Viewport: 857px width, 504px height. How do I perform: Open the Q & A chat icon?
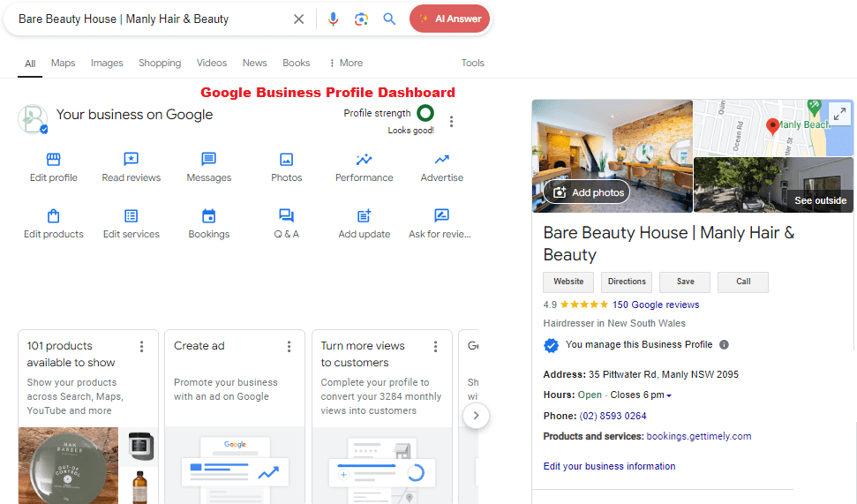(x=286, y=215)
